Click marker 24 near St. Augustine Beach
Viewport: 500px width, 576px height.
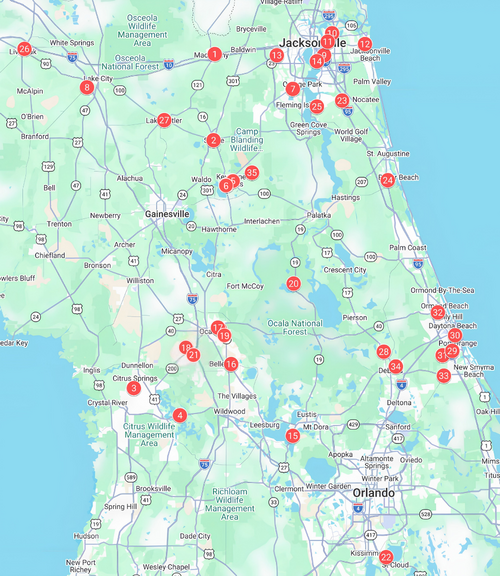pos(388,180)
